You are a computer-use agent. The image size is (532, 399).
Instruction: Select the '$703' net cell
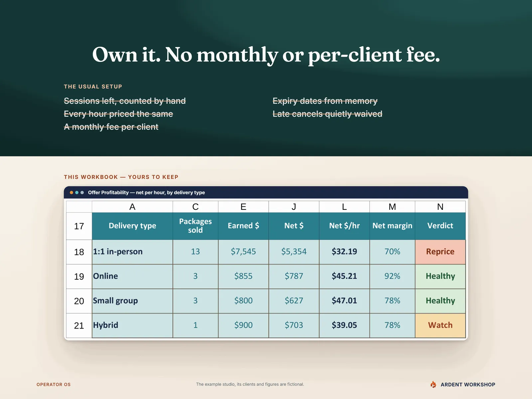click(x=294, y=326)
